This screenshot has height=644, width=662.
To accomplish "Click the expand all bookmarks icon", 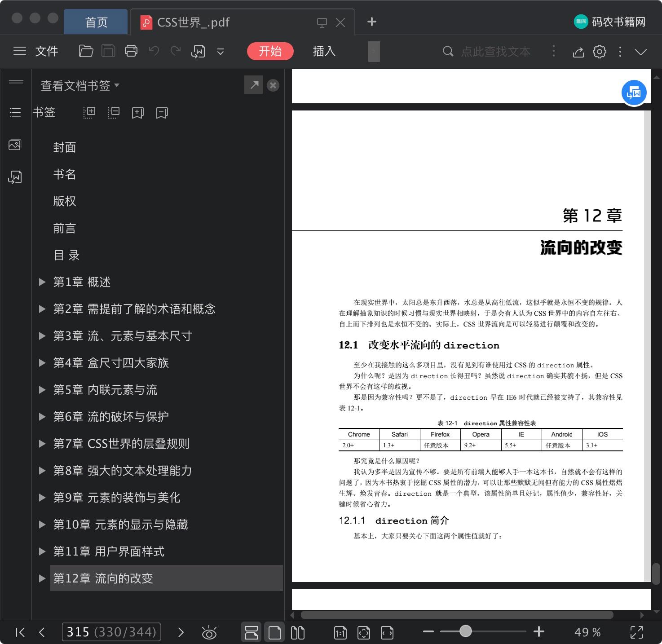I will point(89,112).
